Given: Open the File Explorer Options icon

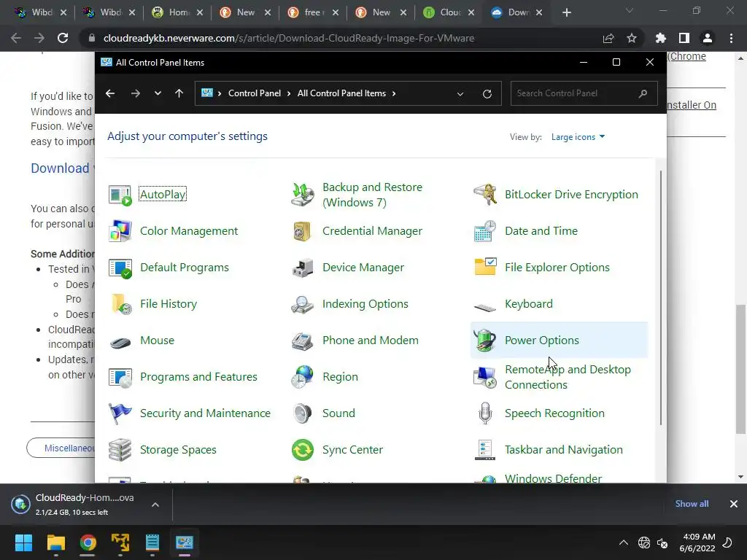Looking at the screenshot, I should tap(485, 268).
